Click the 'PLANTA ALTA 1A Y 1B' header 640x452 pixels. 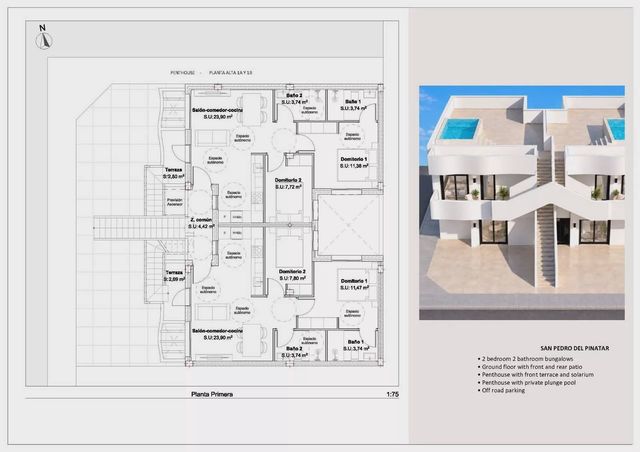[x=231, y=73]
